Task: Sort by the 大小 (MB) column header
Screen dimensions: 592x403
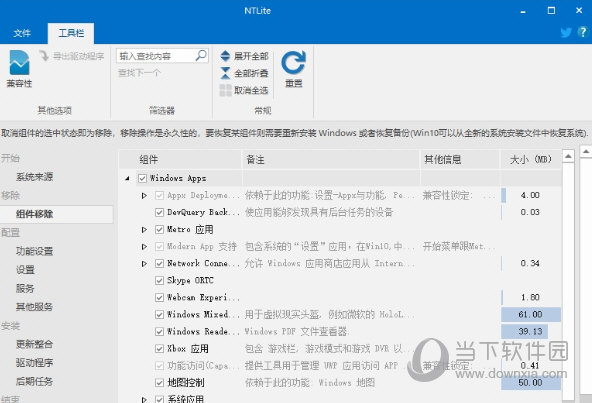Action: [530, 159]
